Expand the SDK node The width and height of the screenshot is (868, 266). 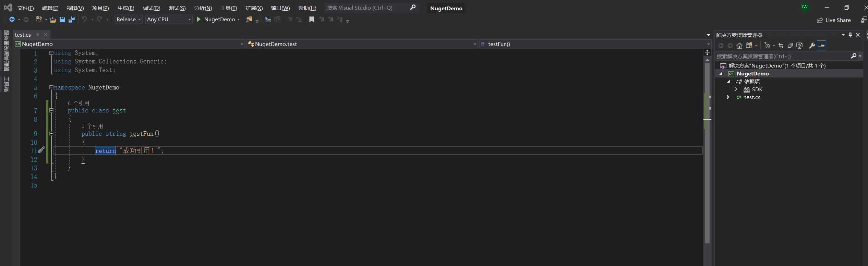click(736, 89)
